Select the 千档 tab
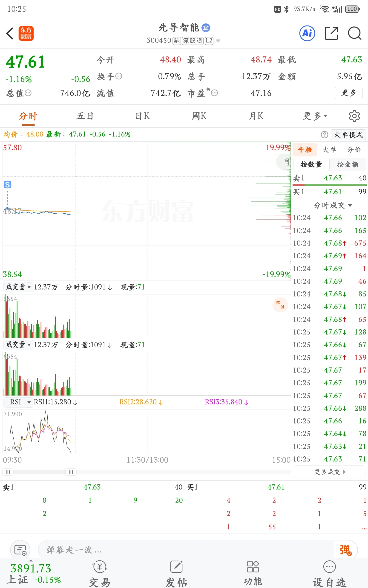 click(305, 150)
